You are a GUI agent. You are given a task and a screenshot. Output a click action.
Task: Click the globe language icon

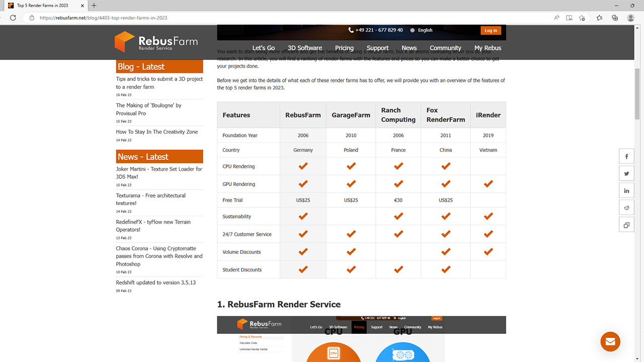(413, 30)
